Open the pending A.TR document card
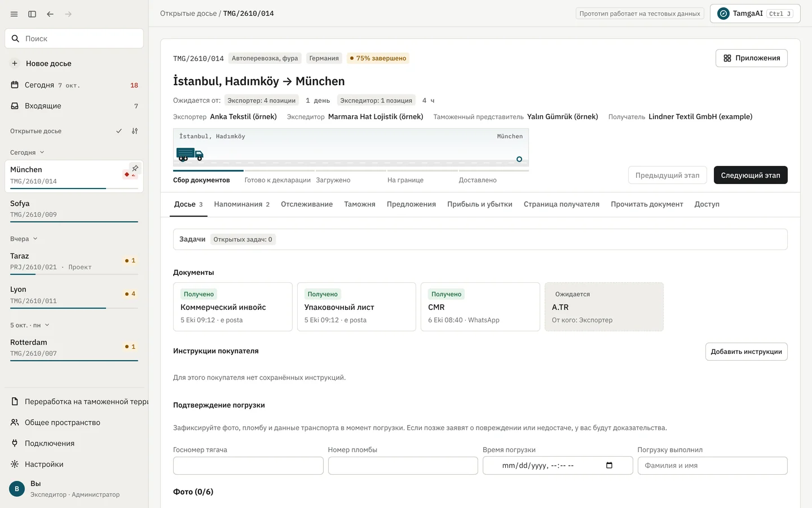Image resolution: width=812 pixels, height=508 pixels. pos(604,306)
